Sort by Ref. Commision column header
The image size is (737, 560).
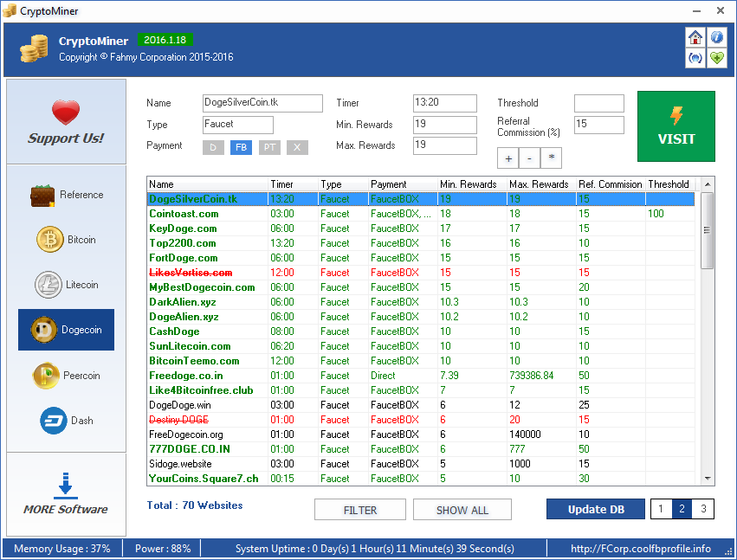point(611,184)
